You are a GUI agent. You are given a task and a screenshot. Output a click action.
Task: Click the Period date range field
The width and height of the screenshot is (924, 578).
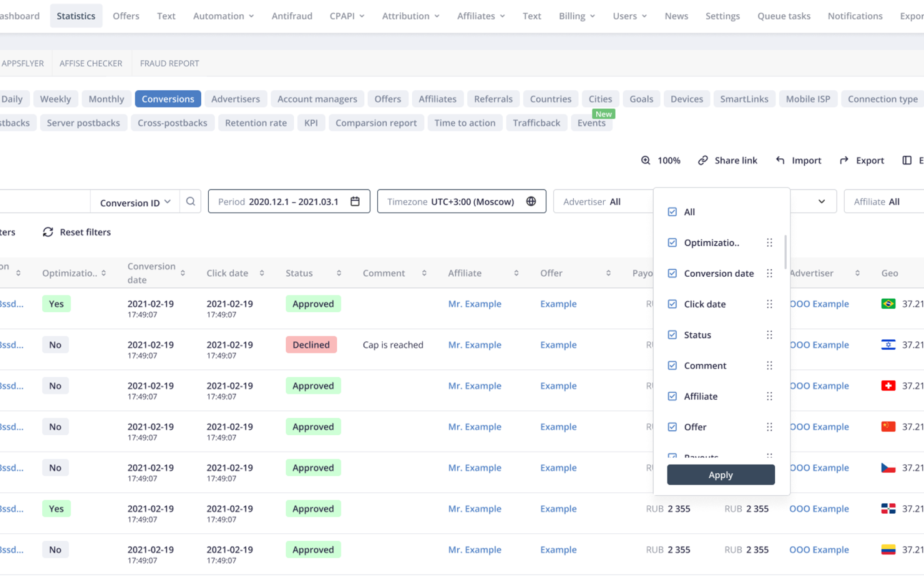pyautogui.click(x=289, y=201)
